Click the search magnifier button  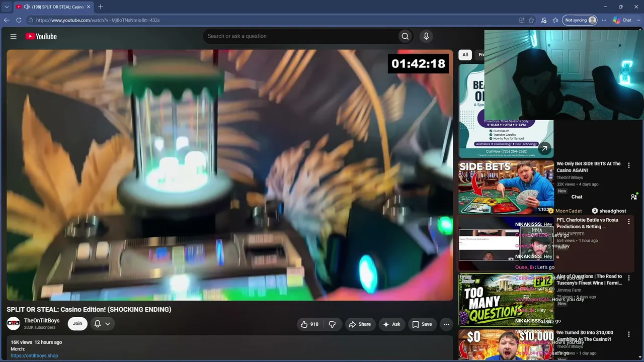point(405,36)
